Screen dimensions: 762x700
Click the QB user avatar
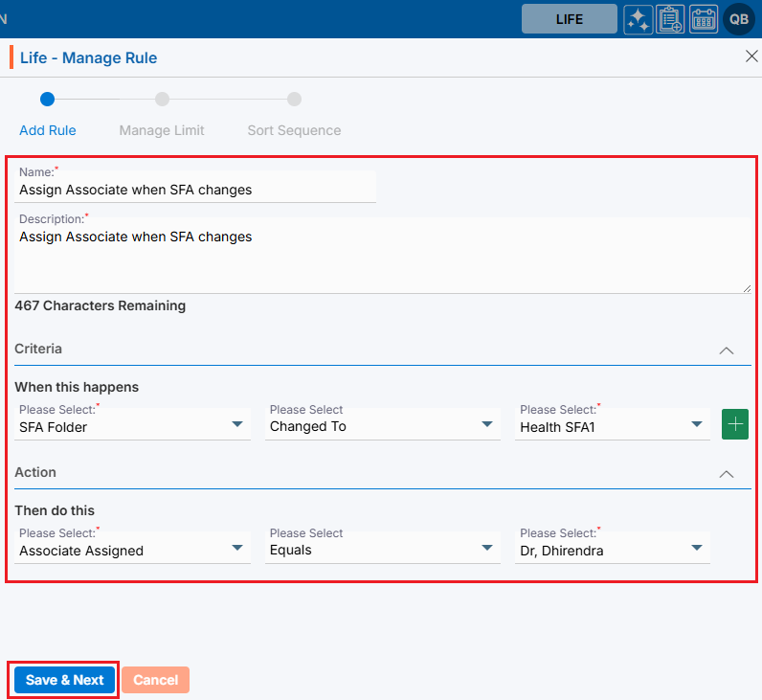739,19
